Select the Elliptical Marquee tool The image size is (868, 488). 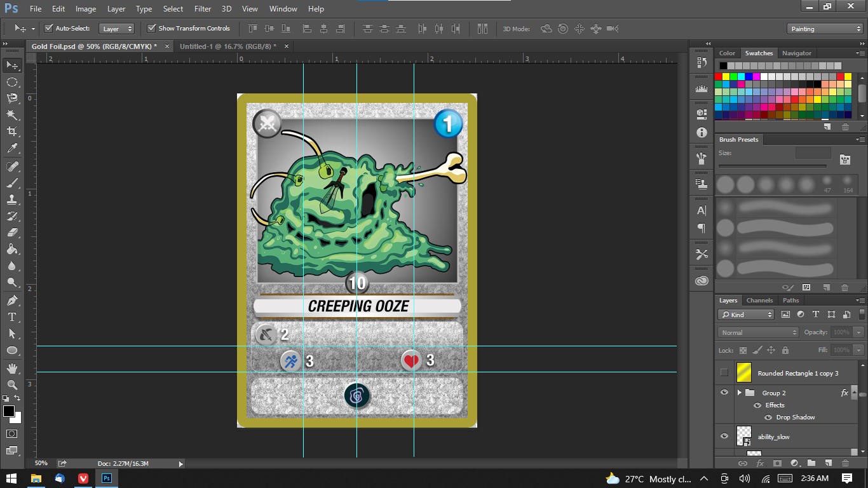(12, 82)
